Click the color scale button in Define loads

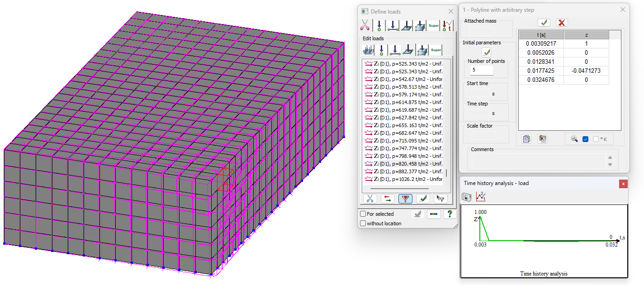pyautogui.click(x=434, y=214)
